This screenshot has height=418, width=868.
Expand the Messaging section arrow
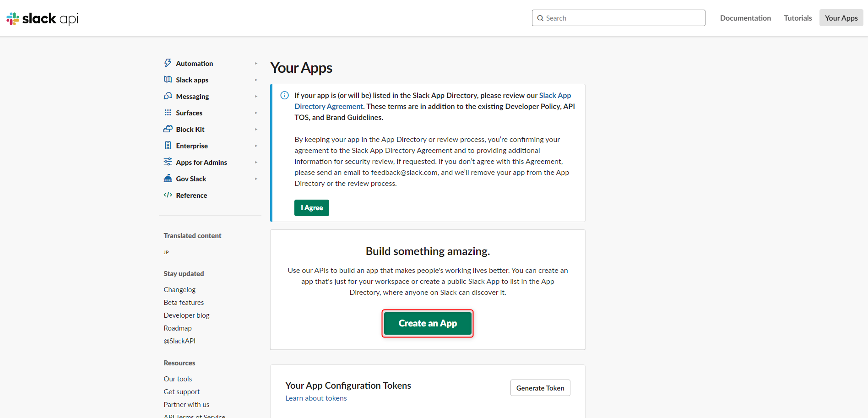click(x=256, y=97)
